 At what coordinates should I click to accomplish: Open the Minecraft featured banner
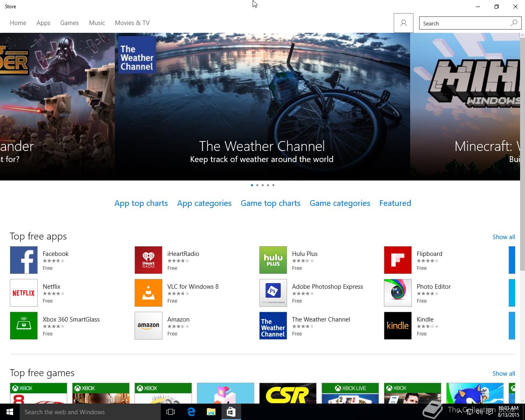click(465, 107)
